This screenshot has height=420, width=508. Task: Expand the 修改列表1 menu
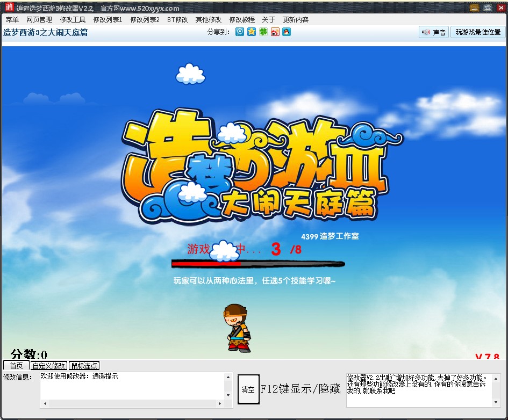click(108, 19)
